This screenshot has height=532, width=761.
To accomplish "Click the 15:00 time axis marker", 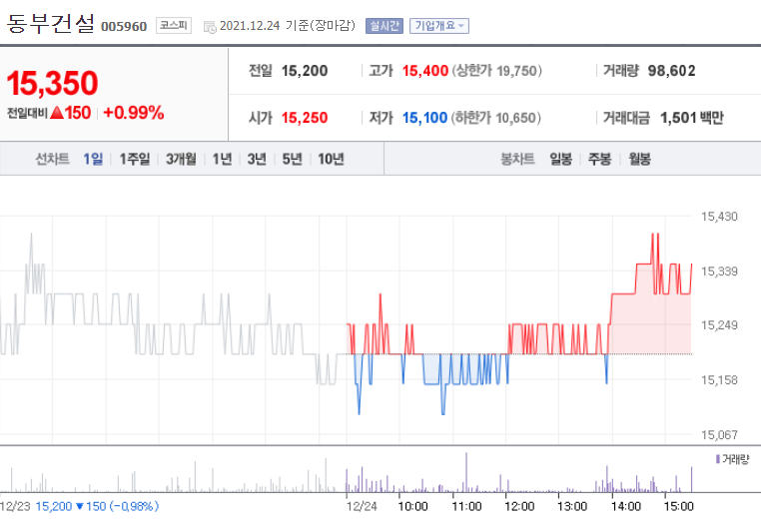I will tap(678, 506).
